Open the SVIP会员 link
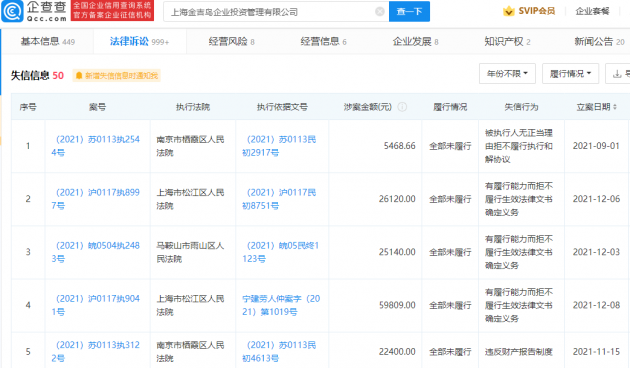 click(536, 11)
